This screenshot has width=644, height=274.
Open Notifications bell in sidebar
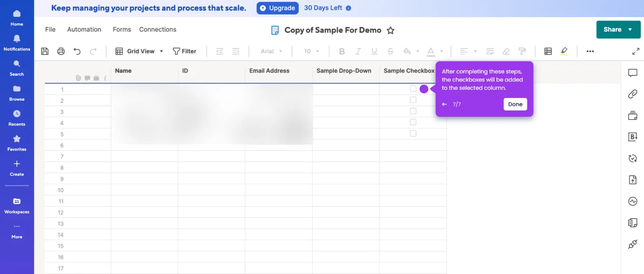pyautogui.click(x=17, y=43)
